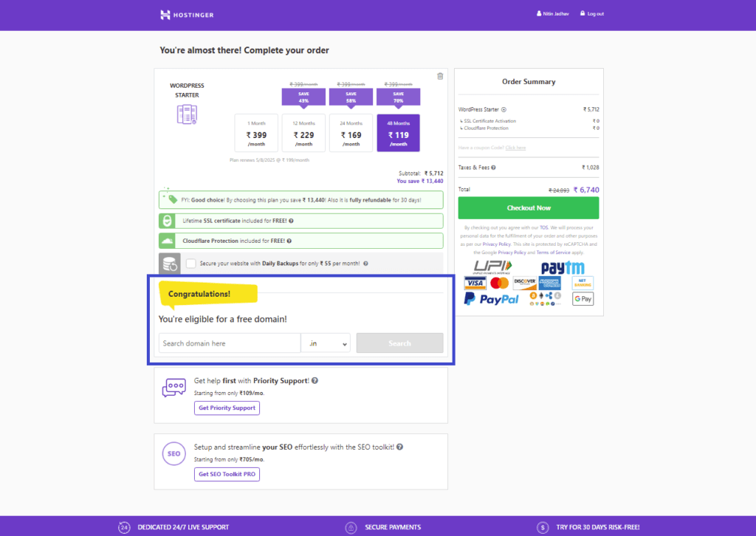Open the .in domain extension dropdown
Viewport: 756px width, 536px height.
(326, 343)
